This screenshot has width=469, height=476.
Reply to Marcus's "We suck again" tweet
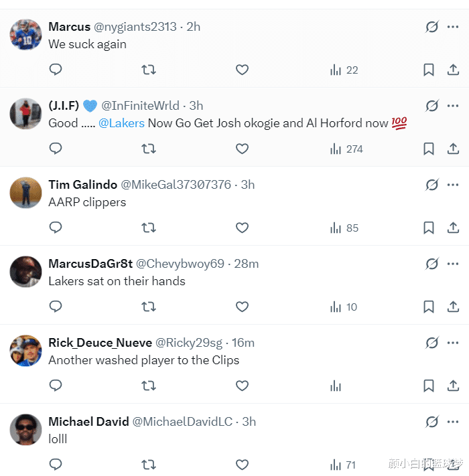56,70
